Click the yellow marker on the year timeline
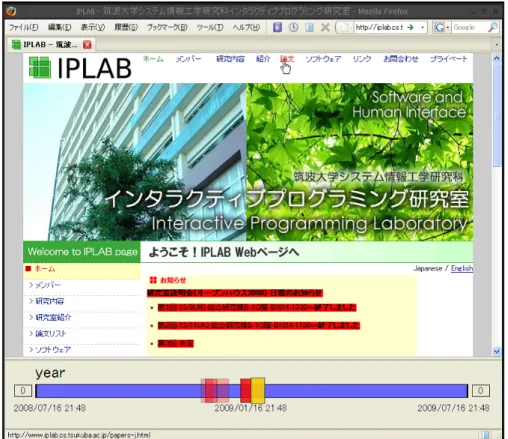 258,390
